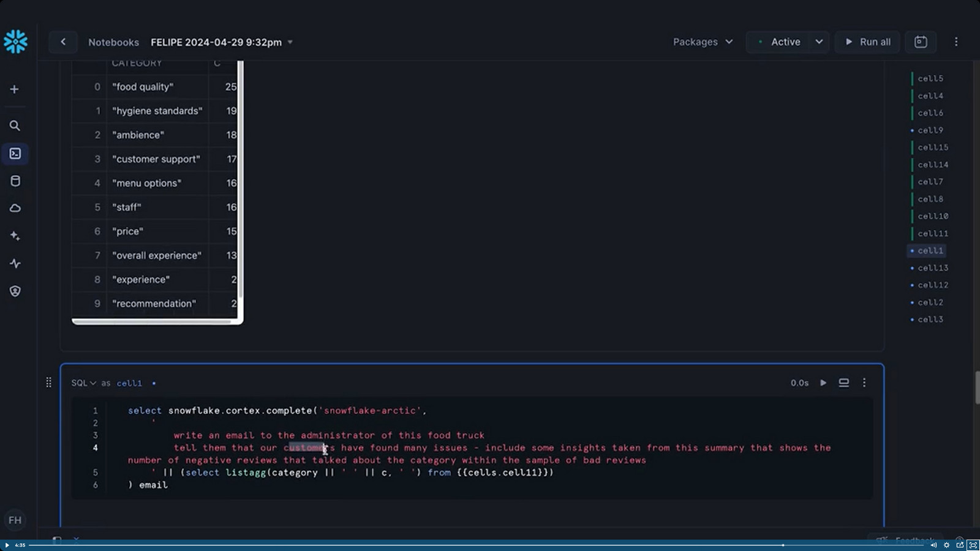Seek using the video progress bar
Viewport: 980px width, 551px height.
pyautogui.click(x=475, y=545)
